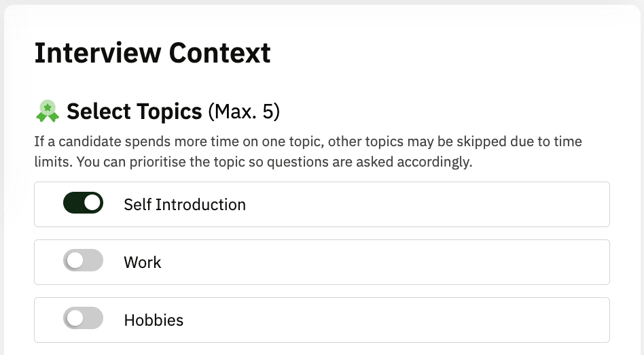Enable the Work topic toggle
This screenshot has height=355, width=644.
[83, 261]
